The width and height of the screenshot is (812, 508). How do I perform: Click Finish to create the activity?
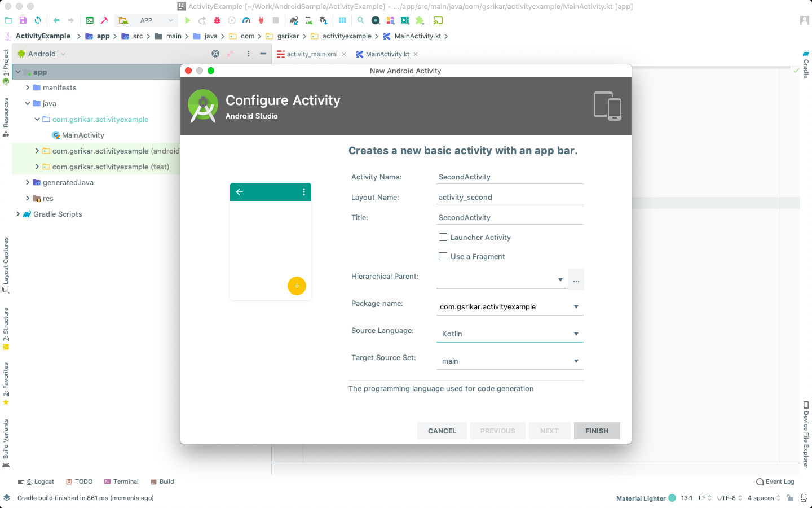pyautogui.click(x=597, y=431)
